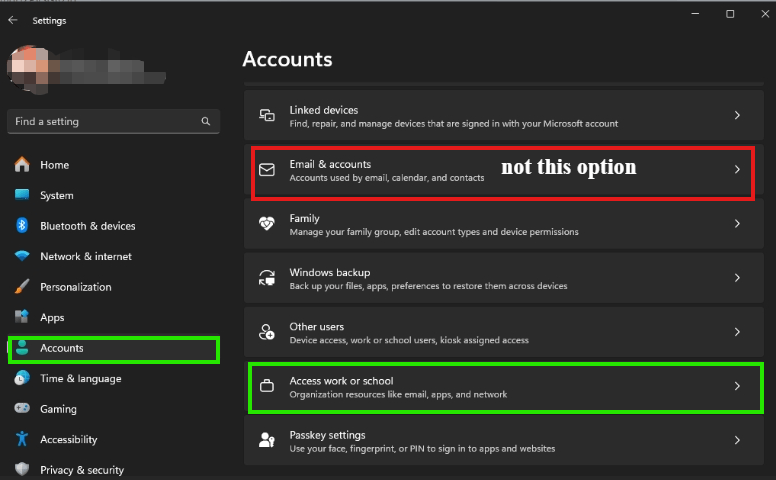
Task: Click the Windows backup sync icon
Action: coord(267,278)
